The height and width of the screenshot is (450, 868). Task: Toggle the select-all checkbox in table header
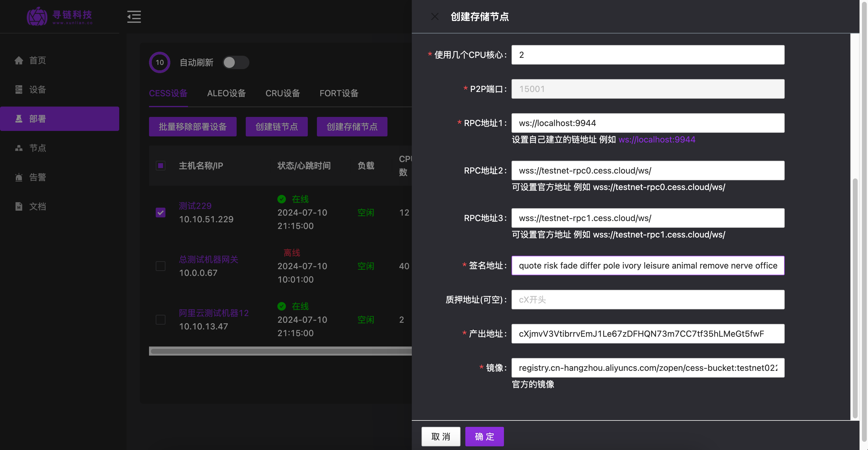coord(160,166)
